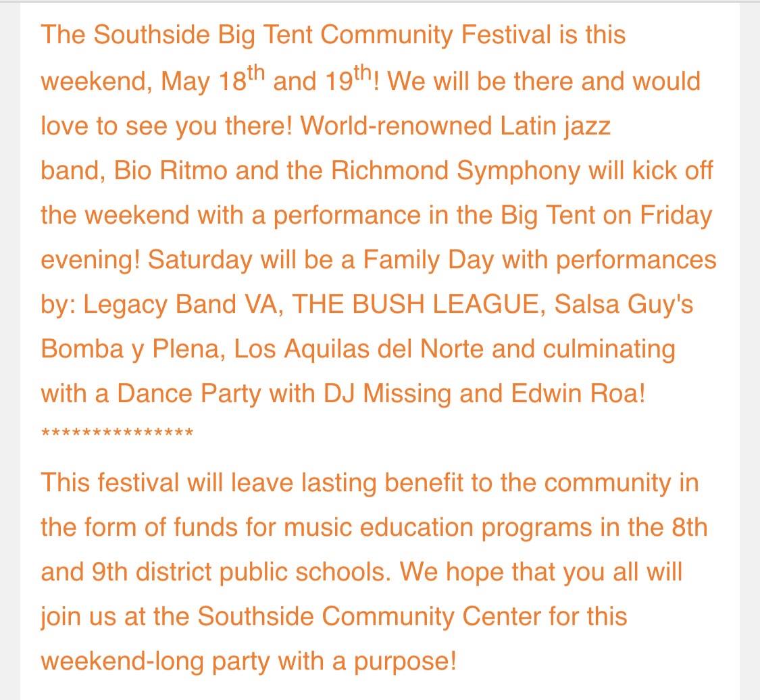The height and width of the screenshot is (700, 760).
Task: Click the words 'Salsa Guy's'
Action: coord(624,305)
